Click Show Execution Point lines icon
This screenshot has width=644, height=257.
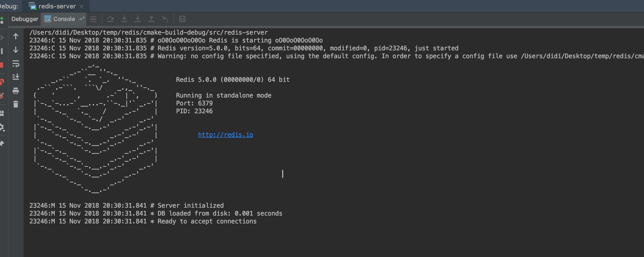93,19
